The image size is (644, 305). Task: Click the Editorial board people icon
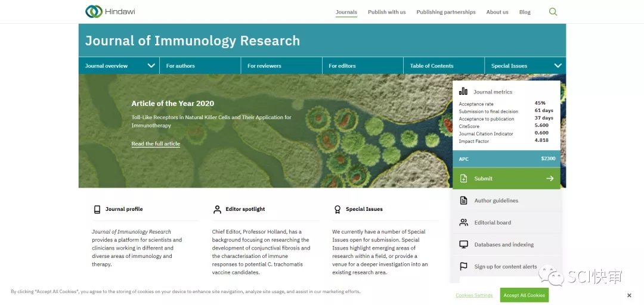pyautogui.click(x=463, y=223)
